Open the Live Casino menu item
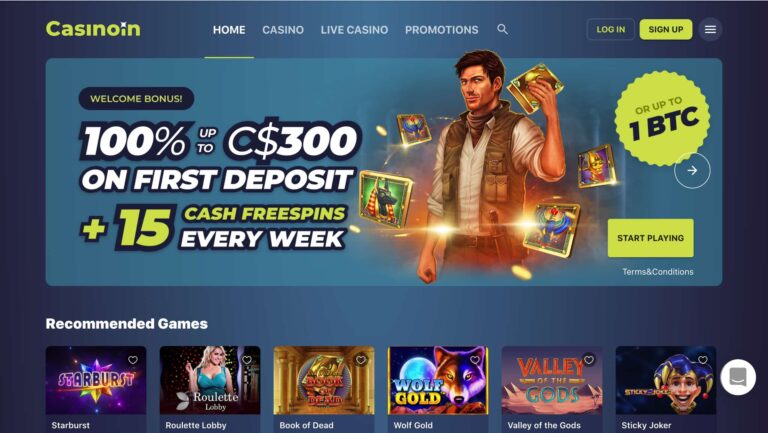 coord(354,30)
